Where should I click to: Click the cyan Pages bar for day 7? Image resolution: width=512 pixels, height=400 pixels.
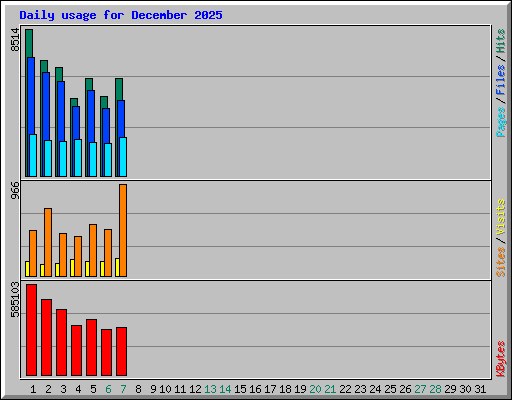(x=123, y=157)
